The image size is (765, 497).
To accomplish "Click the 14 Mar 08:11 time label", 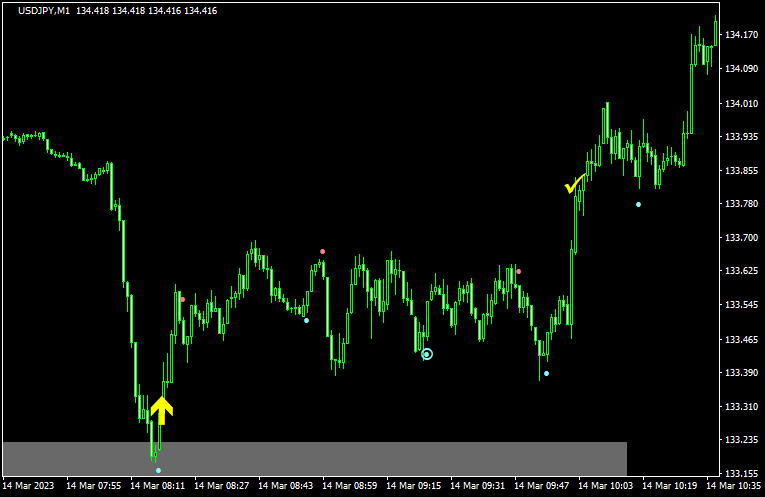I will coord(159,487).
